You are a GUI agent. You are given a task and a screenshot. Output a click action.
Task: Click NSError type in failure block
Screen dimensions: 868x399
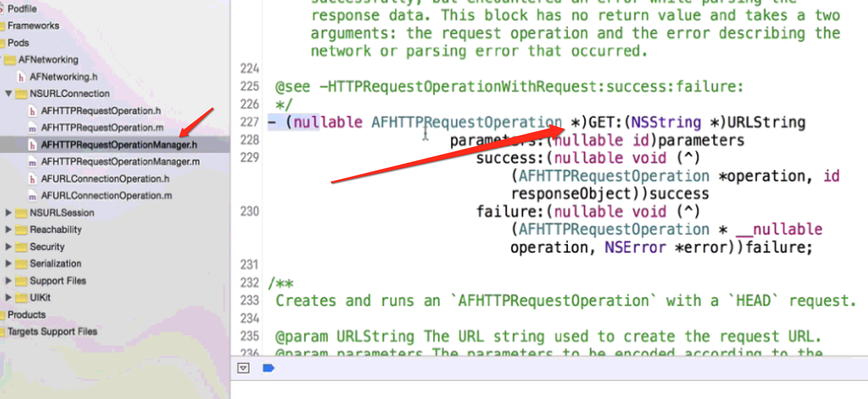635,247
